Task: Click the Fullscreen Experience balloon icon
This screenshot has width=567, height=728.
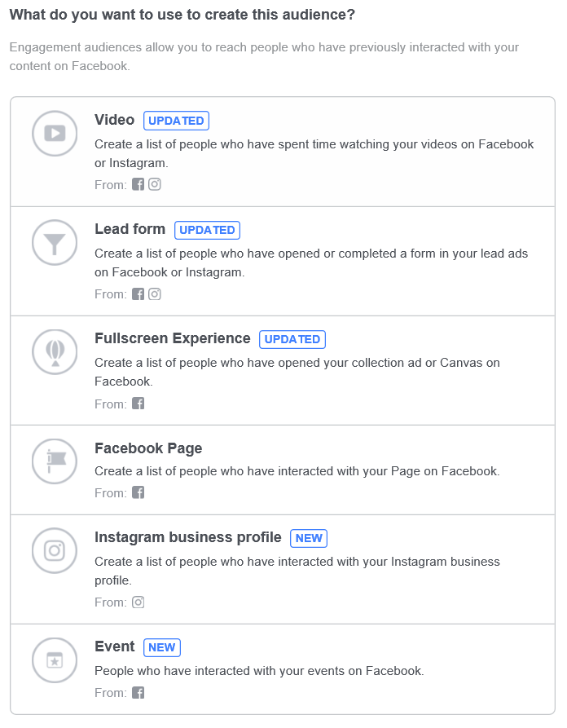Action: point(55,352)
